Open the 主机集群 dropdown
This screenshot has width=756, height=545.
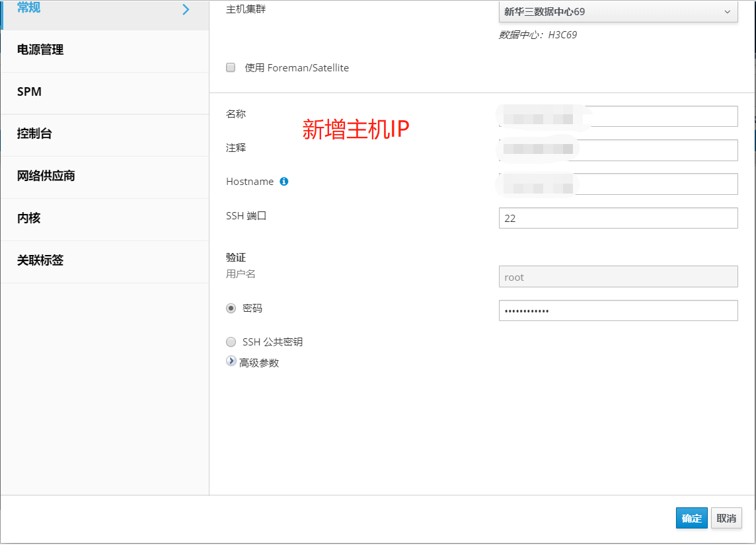click(618, 12)
